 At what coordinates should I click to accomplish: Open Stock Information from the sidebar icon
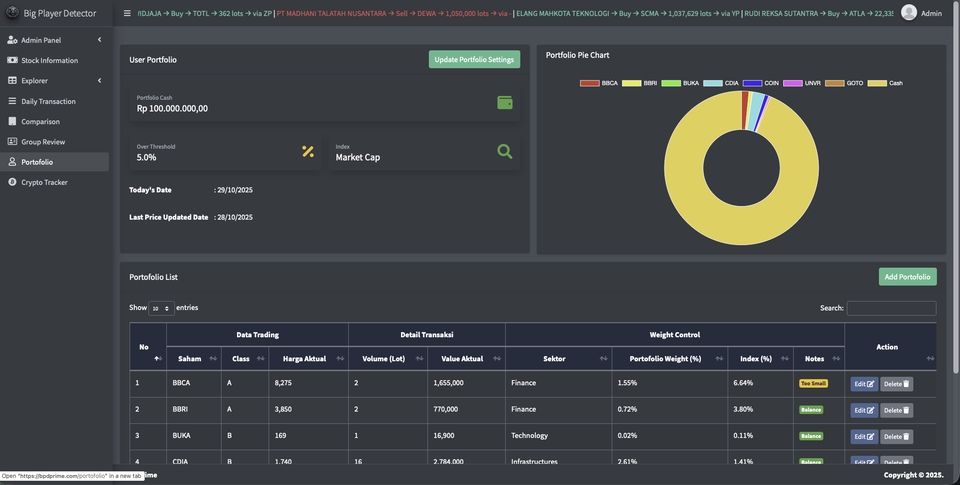pos(12,60)
